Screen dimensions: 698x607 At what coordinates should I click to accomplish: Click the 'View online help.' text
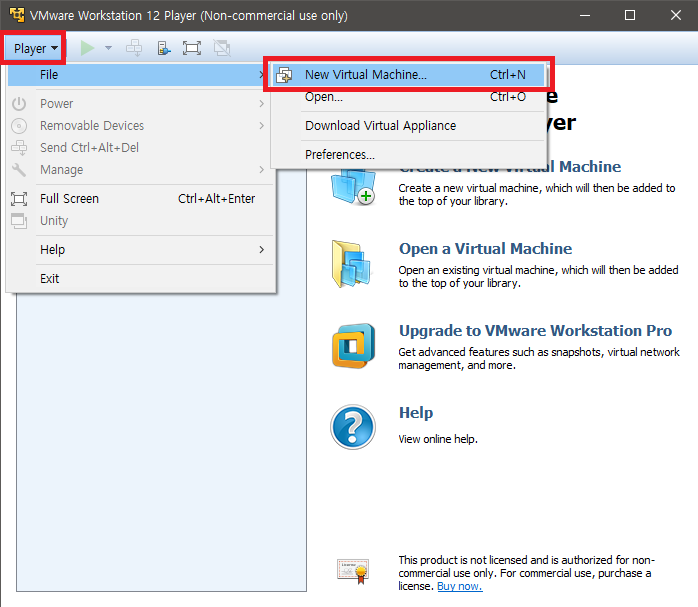click(438, 439)
